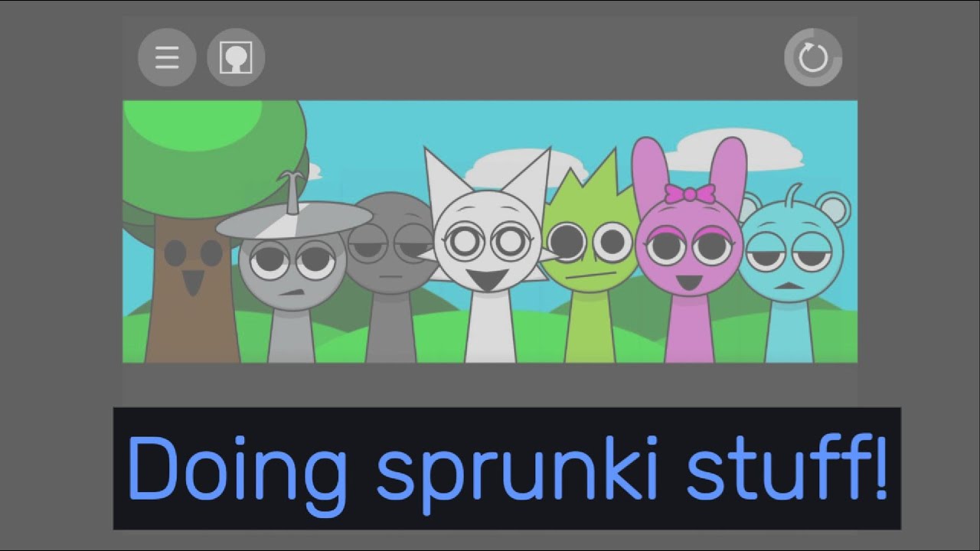Open the character gallery icon
Image resolution: width=980 pixels, height=551 pixels.
pos(236,57)
